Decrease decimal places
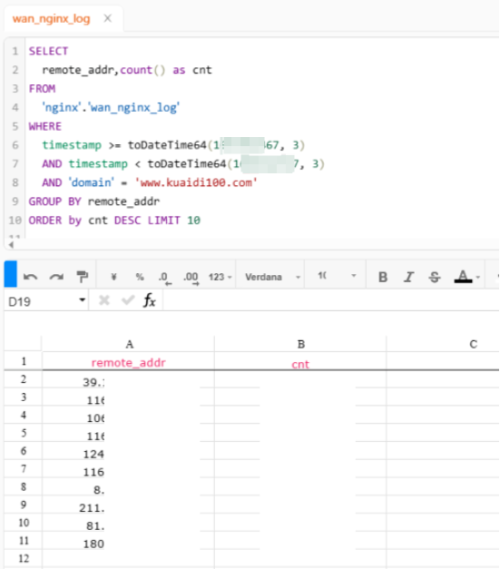500x569 pixels. 165,278
